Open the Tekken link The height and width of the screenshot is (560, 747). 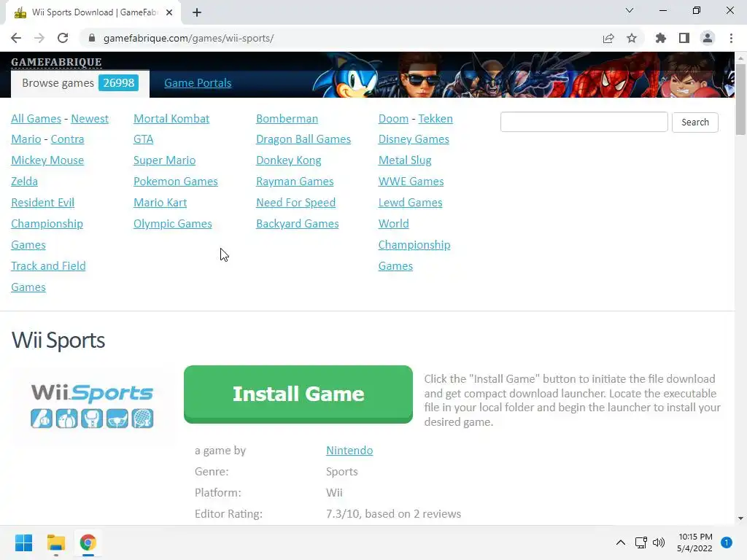pos(436,119)
